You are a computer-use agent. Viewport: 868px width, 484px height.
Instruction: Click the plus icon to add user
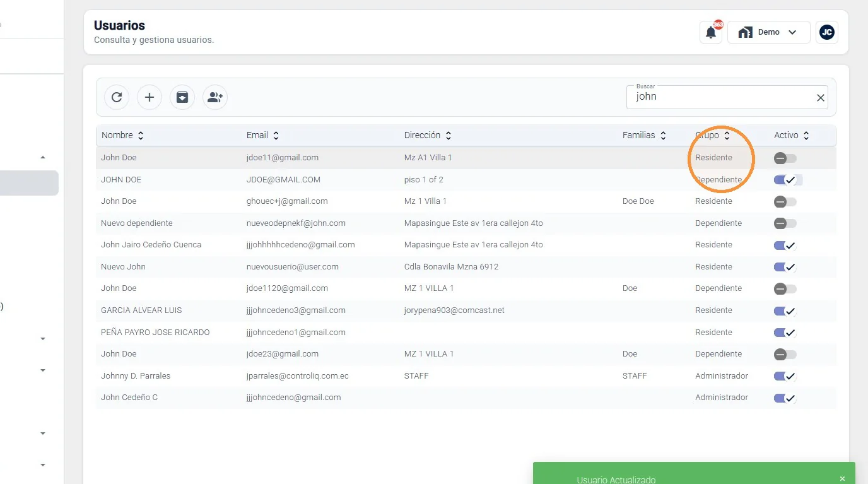click(150, 97)
